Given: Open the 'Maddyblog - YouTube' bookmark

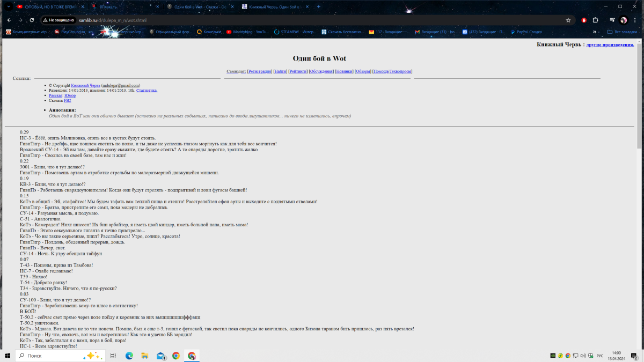Looking at the screenshot, I should (248, 32).
